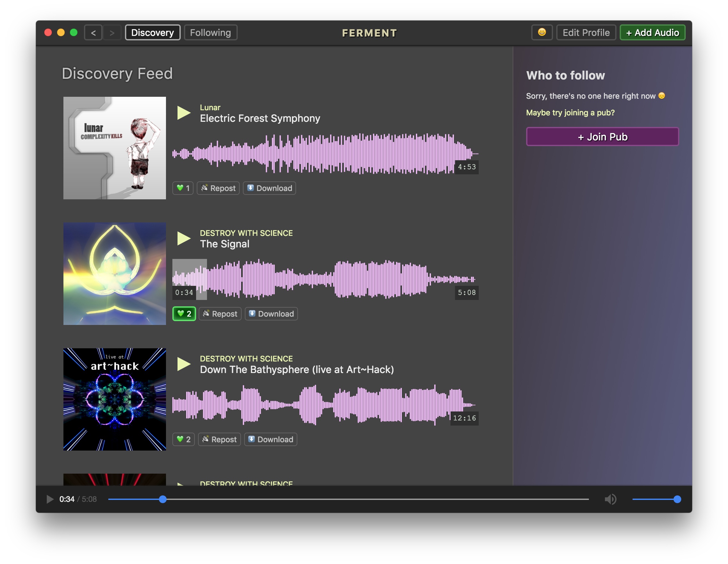Click the art~hack album artwork

[x=115, y=399]
